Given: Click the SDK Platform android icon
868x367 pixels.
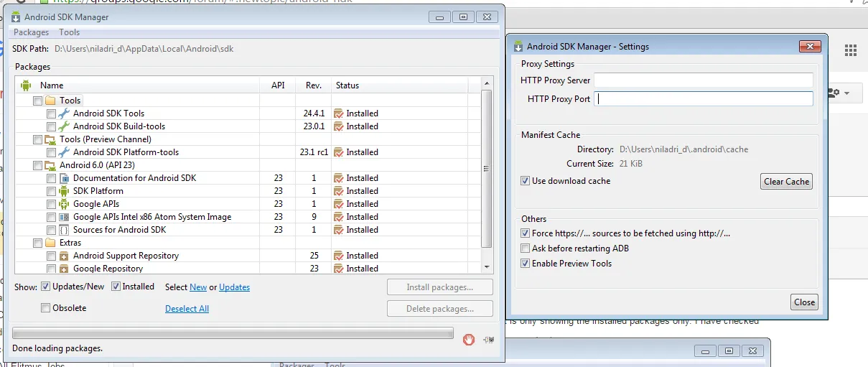Looking at the screenshot, I should click(64, 191).
